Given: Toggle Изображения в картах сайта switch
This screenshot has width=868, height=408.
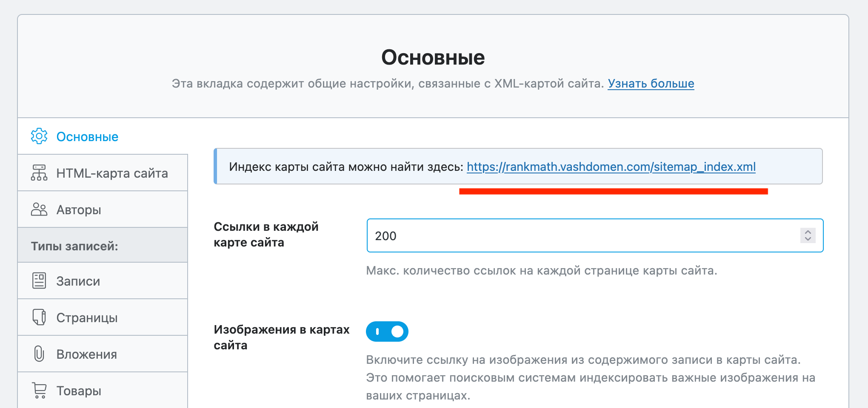Looking at the screenshot, I should (x=387, y=331).
